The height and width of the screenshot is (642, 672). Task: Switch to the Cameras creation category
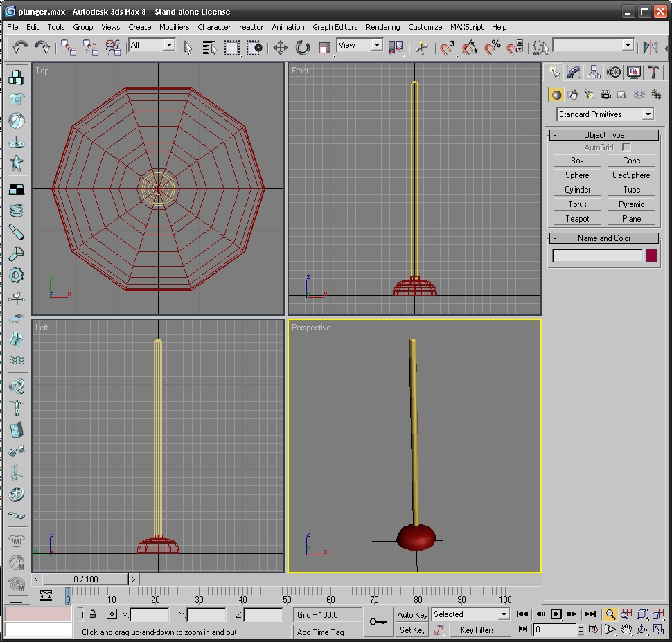[x=605, y=95]
